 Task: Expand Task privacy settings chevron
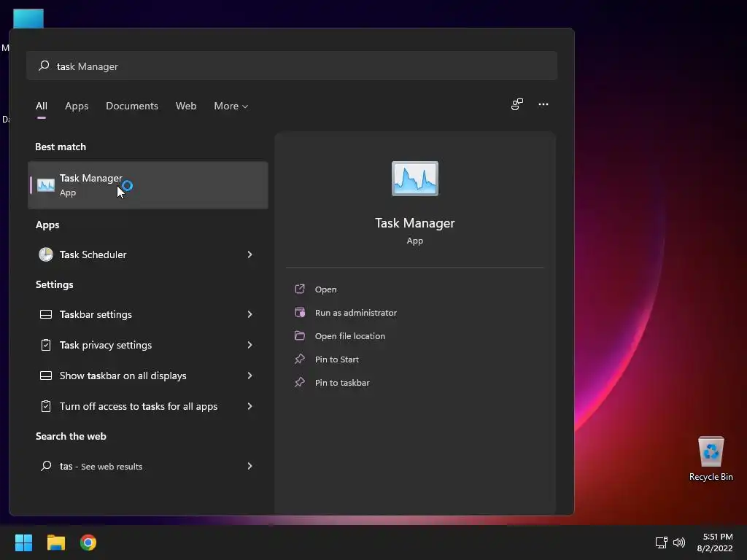click(249, 345)
